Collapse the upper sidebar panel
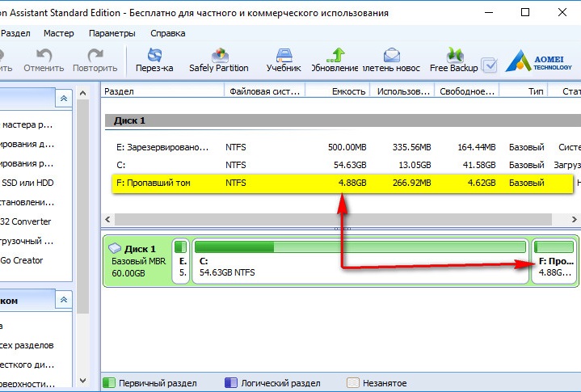Viewport: 581px width, 392px height. (x=64, y=98)
